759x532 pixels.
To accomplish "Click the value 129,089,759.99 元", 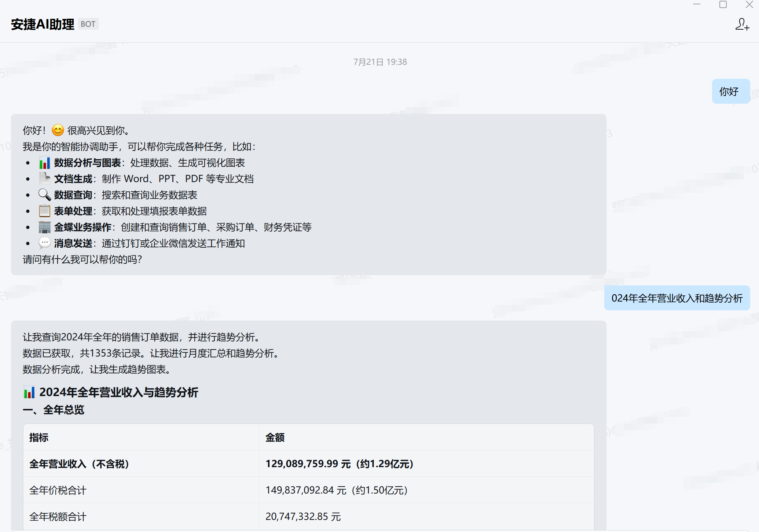I will pyautogui.click(x=308, y=464).
